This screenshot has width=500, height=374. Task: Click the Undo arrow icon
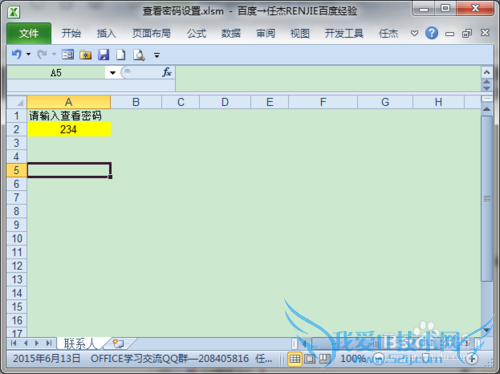tap(17, 54)
